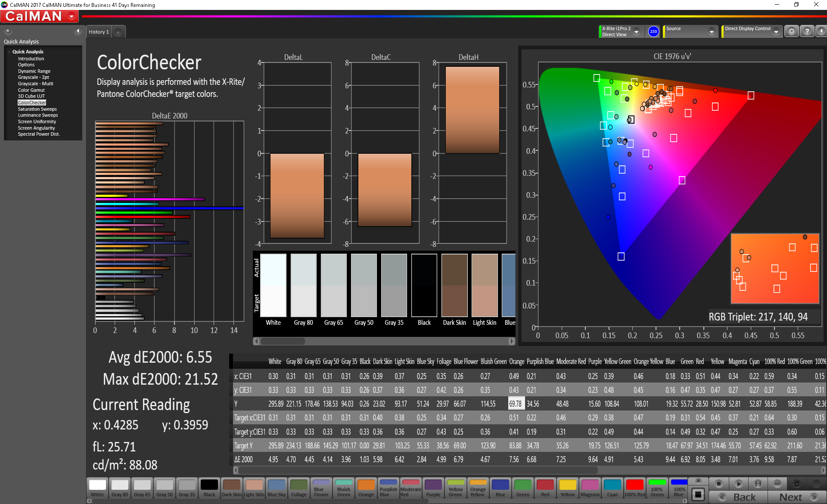Click the blue 233 meter status circle
The width and height of the screenshot is (827, 504).
(653, 31)
